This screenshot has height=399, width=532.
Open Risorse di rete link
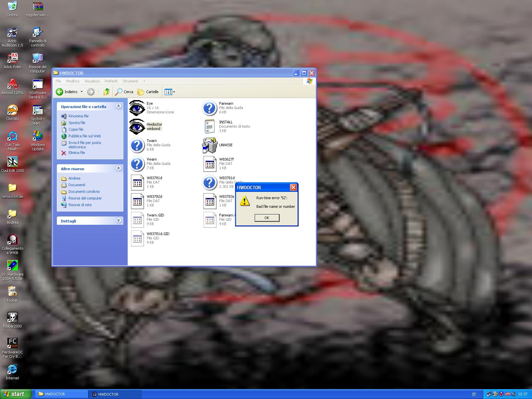click(80, 205)
